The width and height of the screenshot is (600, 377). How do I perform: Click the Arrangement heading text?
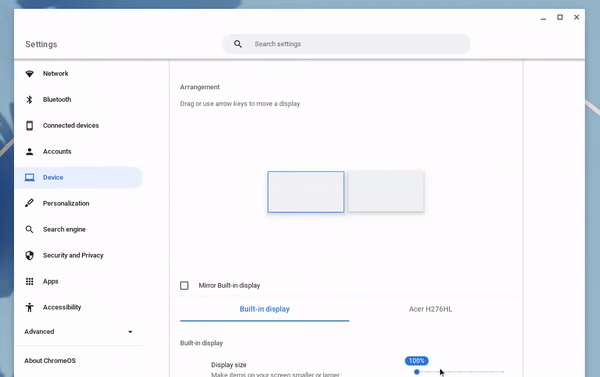(x=200, y=87)
